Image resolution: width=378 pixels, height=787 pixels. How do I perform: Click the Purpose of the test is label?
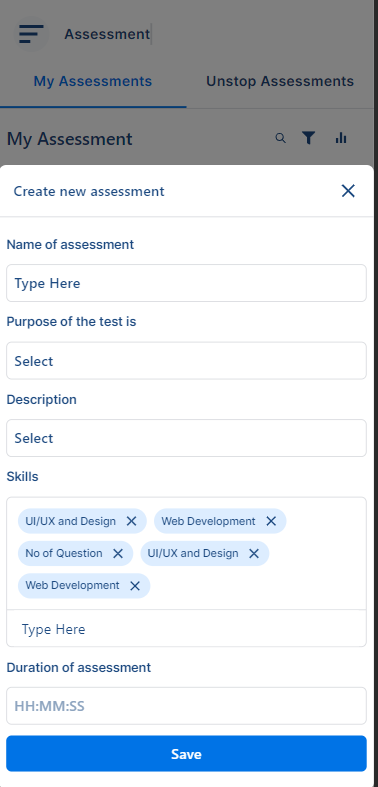(71, 322)
